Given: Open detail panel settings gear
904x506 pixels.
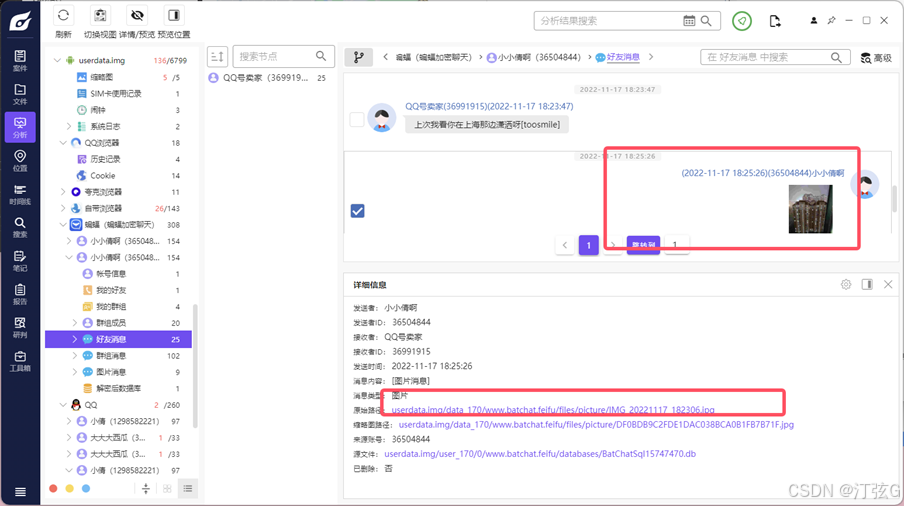Looking at the screenshot, I should pyautogui.click(x=846, y=284).
